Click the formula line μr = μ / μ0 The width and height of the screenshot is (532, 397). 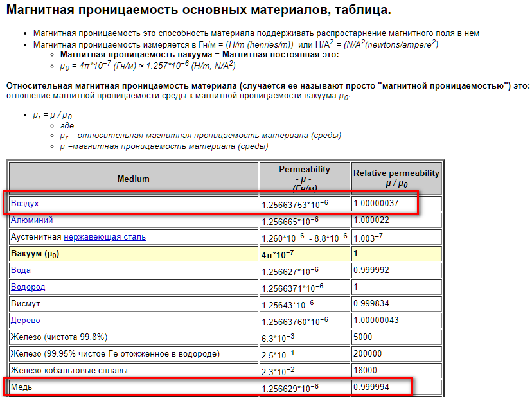[x=52, y=116]
